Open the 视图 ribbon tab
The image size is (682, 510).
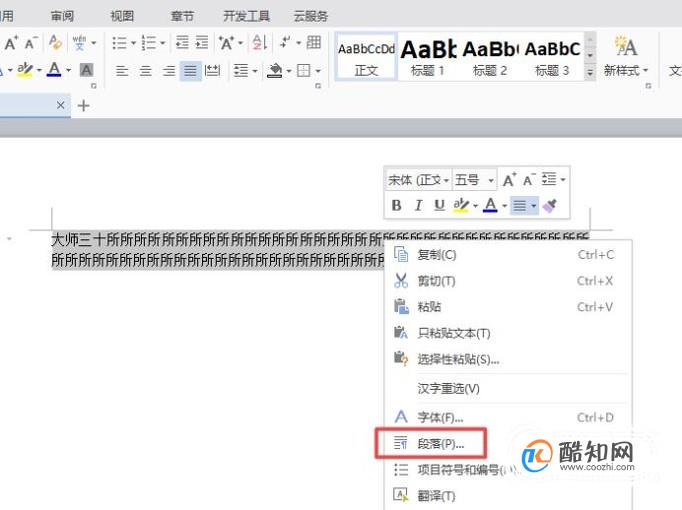click(x=122, y=17)
